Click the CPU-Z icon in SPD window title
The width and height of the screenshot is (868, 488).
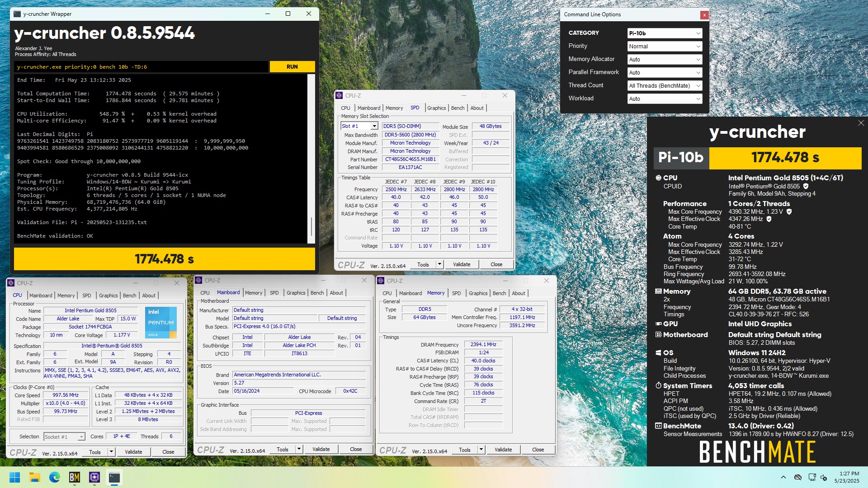coord(340,95)
